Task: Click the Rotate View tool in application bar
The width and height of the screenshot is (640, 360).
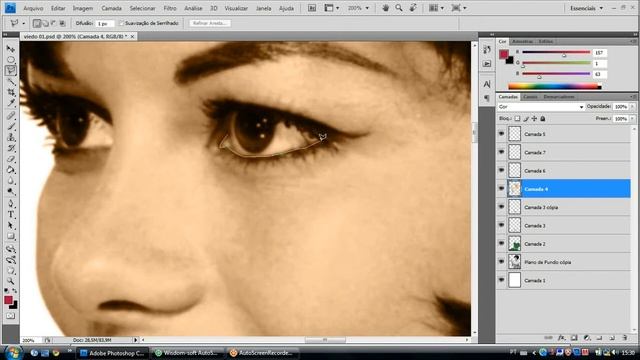Action: click(x=413, y=8)
